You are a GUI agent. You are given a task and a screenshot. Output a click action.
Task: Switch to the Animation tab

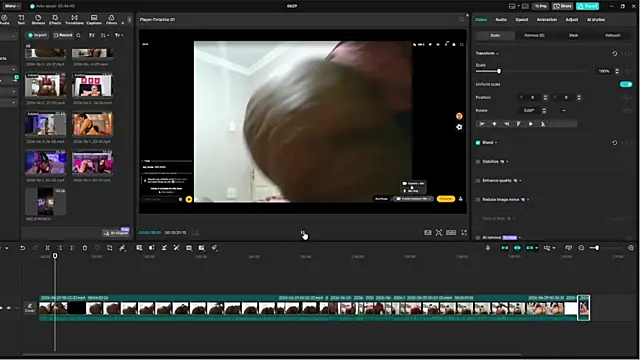[x=547, y=20]
